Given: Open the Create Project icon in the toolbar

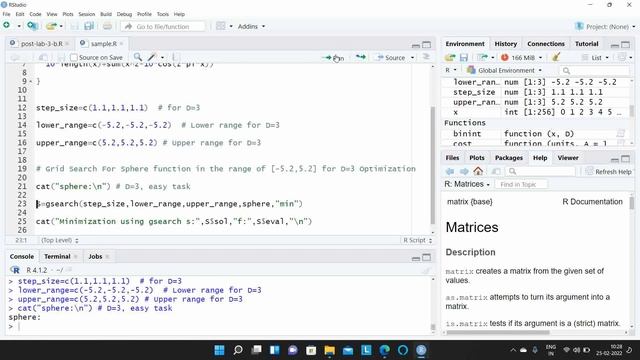Looking at the screenshot, I should [x=32, y=26].
